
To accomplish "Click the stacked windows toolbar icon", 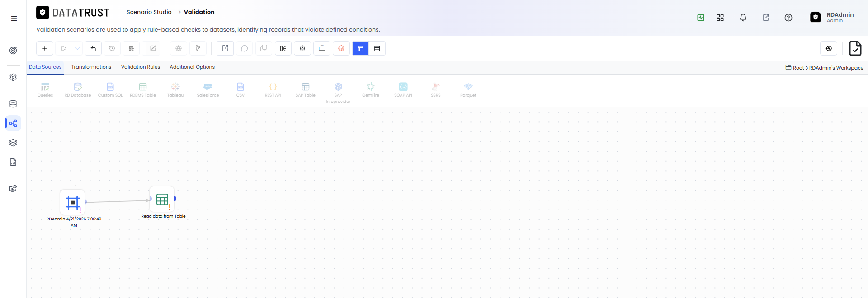I will click(322, 48).
